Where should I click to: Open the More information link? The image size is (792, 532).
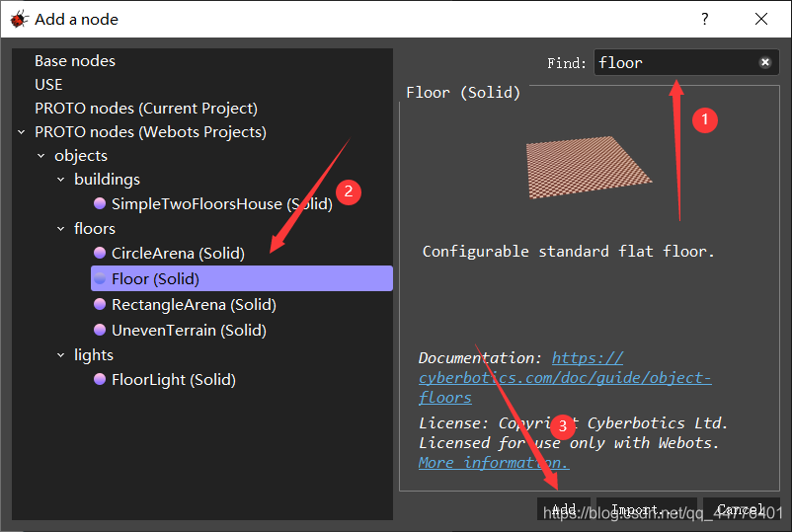coord(494,462)
